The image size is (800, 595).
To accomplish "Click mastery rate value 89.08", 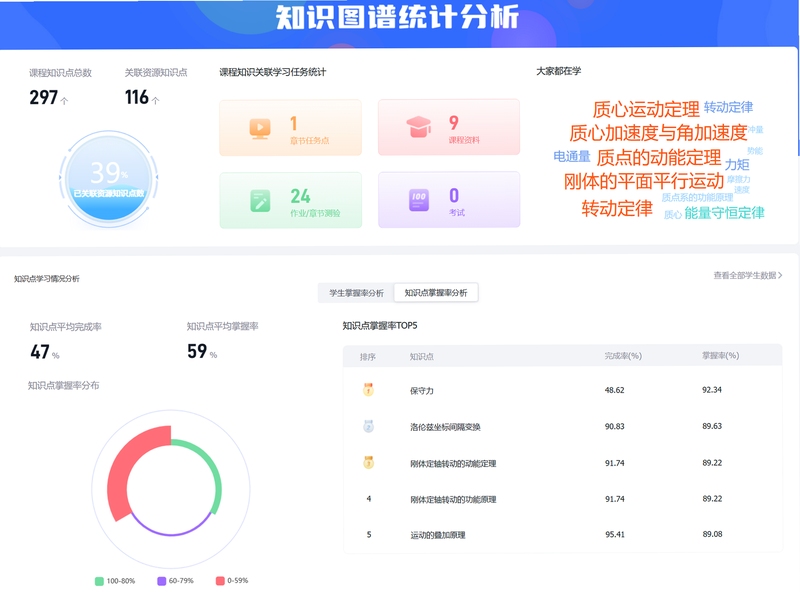I will tap(712, 534).
